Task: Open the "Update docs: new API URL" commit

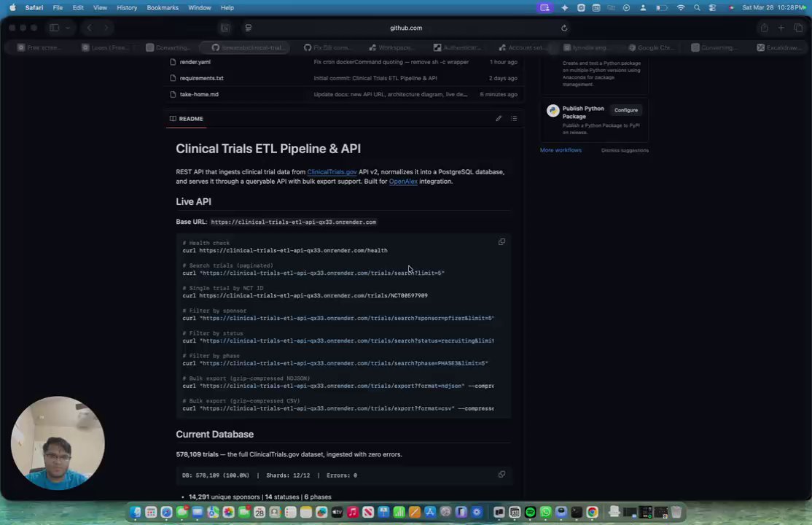Action: pyautogui.click(x=390, y=94)
